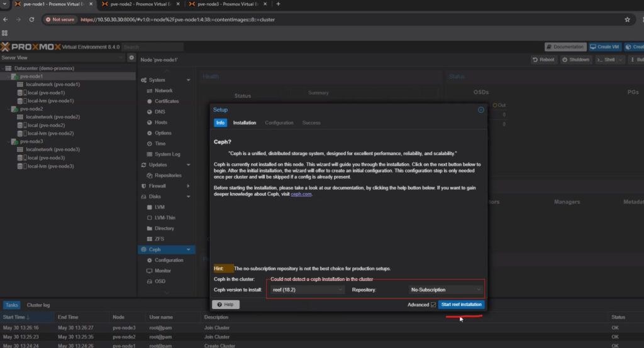Click the Not secure site indicator
The height and width of the screenshot is (348, 644).
coord(60,19)
